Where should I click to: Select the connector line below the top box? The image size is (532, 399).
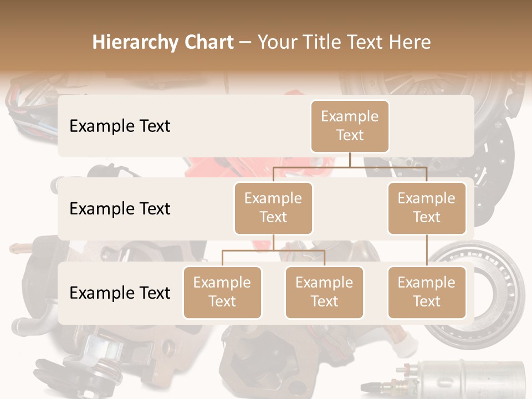coord(350,161)
